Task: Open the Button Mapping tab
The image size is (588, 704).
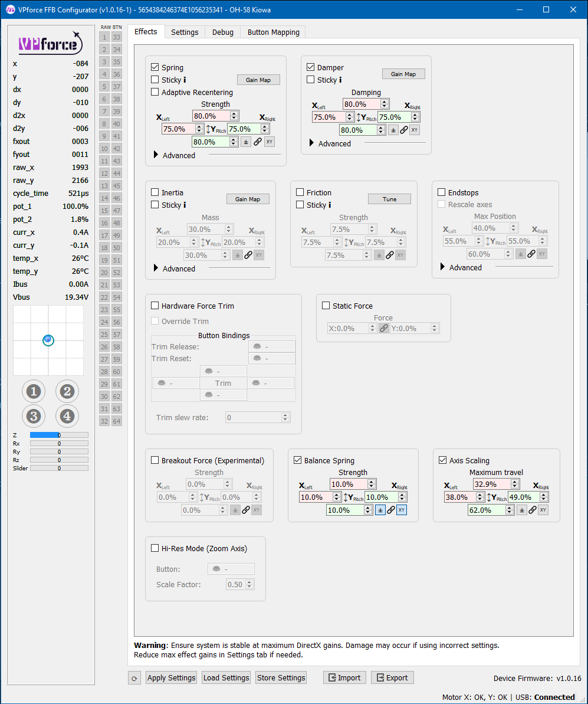Action: pyautogui.click(x=273, y=32)
